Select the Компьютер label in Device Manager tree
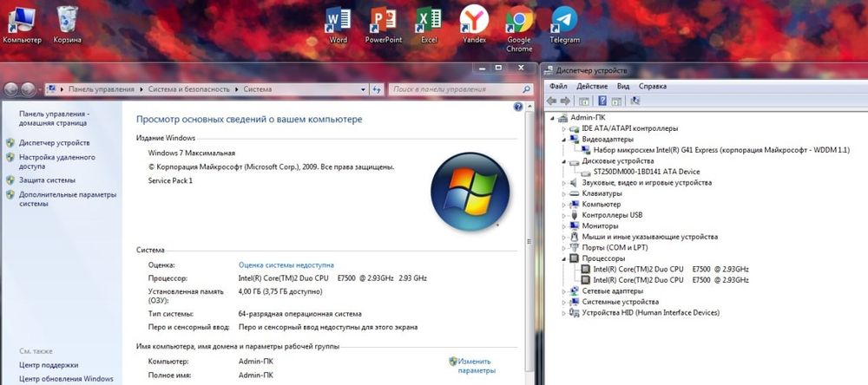This screenshot has height=385, width=868. pyautogui.click(x=602, y=204)
